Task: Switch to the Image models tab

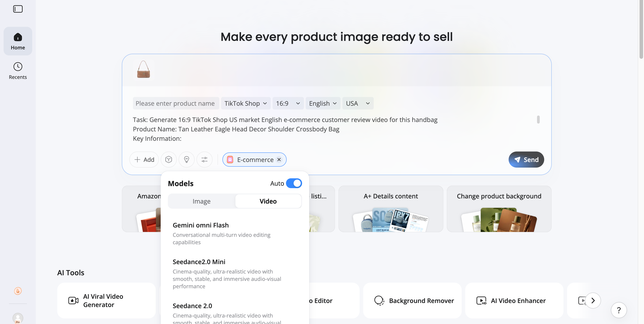Action: (201, 201)
